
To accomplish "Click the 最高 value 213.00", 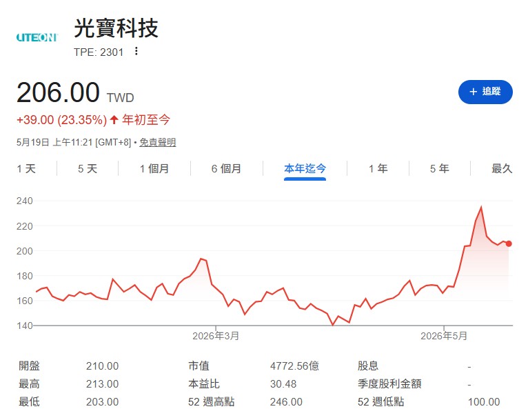I will (103, 384).
